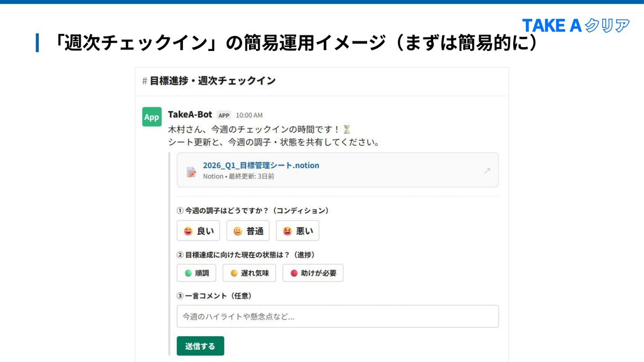This screenshot has height=362, width=644.
Task: Click the external link arrow on Notion card
Action: tap(487, 171)
